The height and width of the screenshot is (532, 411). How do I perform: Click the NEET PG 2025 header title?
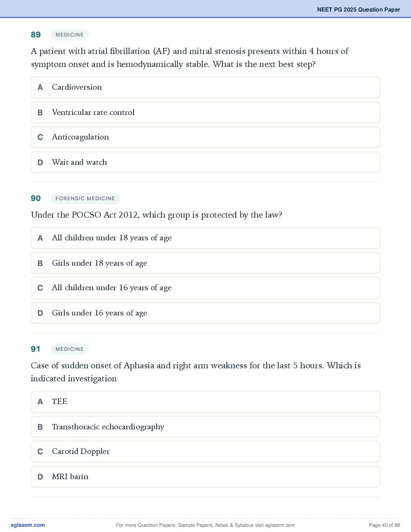[359, 10]
